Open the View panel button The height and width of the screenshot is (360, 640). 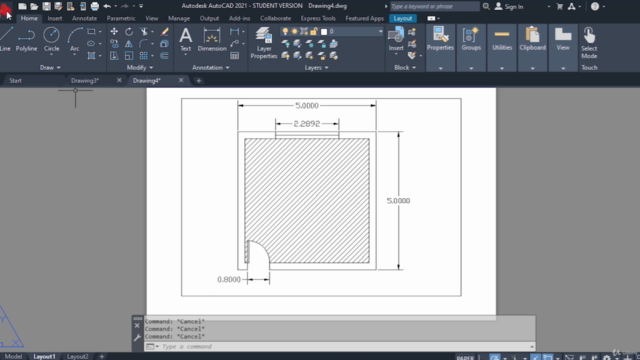(563, 39)
